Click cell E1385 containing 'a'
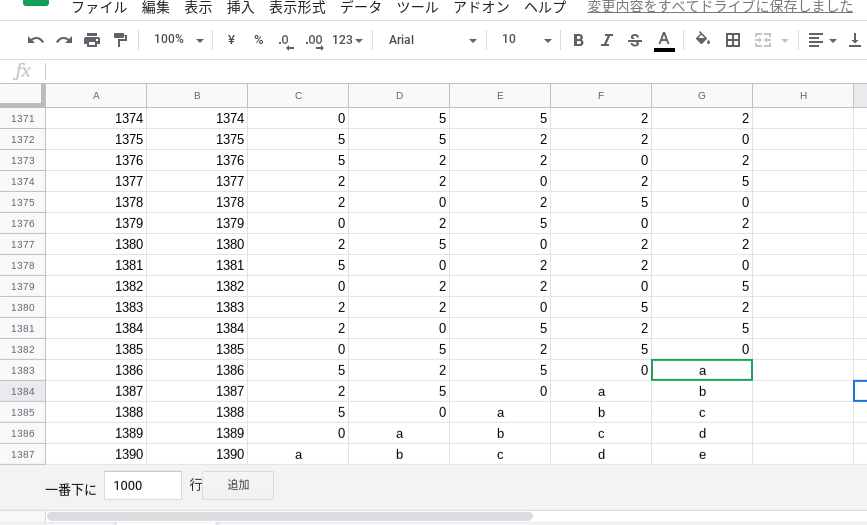Screen dimensions: 867x525 (500, 413)
